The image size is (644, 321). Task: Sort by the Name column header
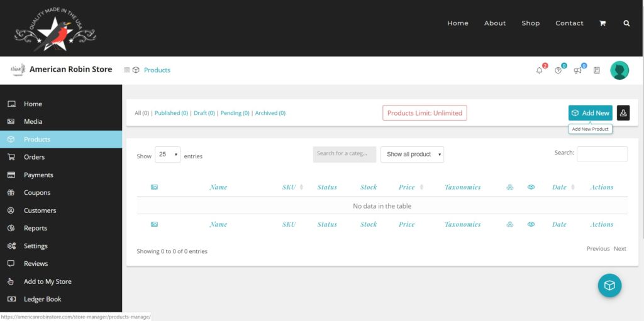[218, 187]
